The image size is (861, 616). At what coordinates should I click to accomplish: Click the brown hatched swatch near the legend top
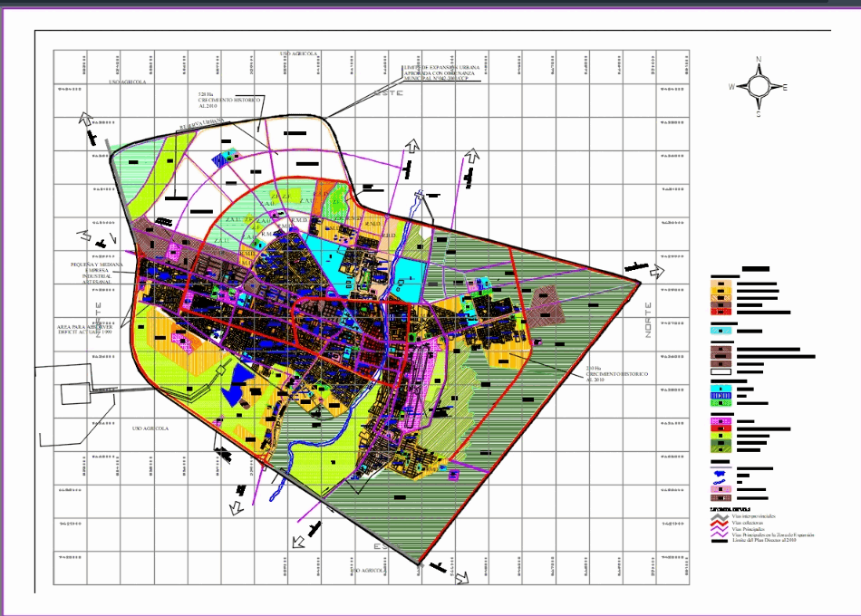pyautogui.click(x=721, y=349)
